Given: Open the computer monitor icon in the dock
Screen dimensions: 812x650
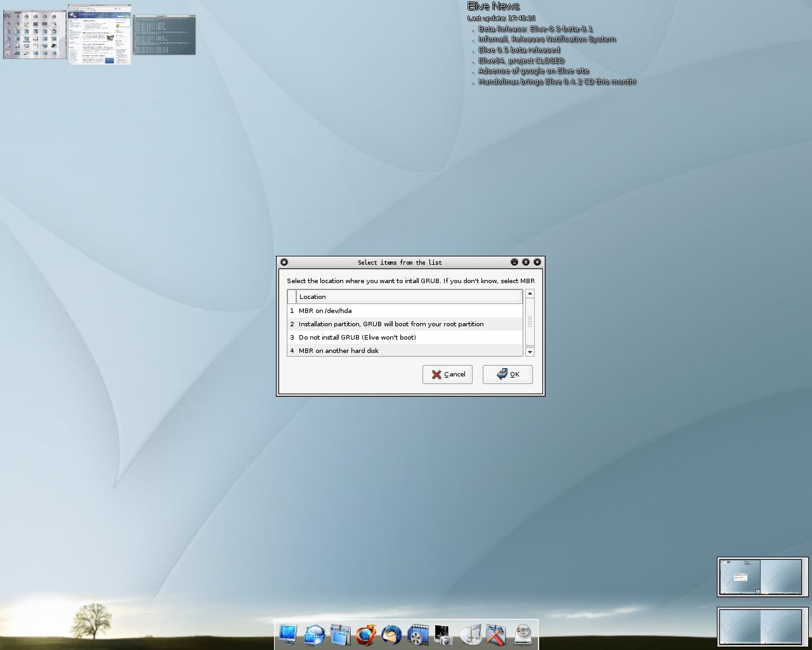Looking at the screenshot, I should pyautogui.click(x=288, y=634).
